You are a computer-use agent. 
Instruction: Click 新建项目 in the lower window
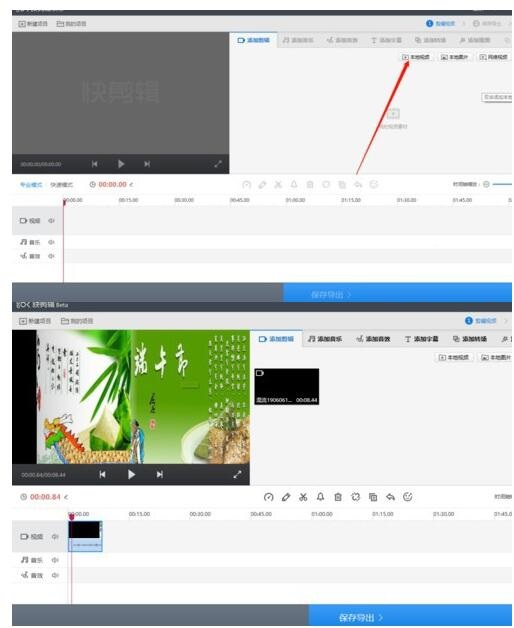[35, 321]
